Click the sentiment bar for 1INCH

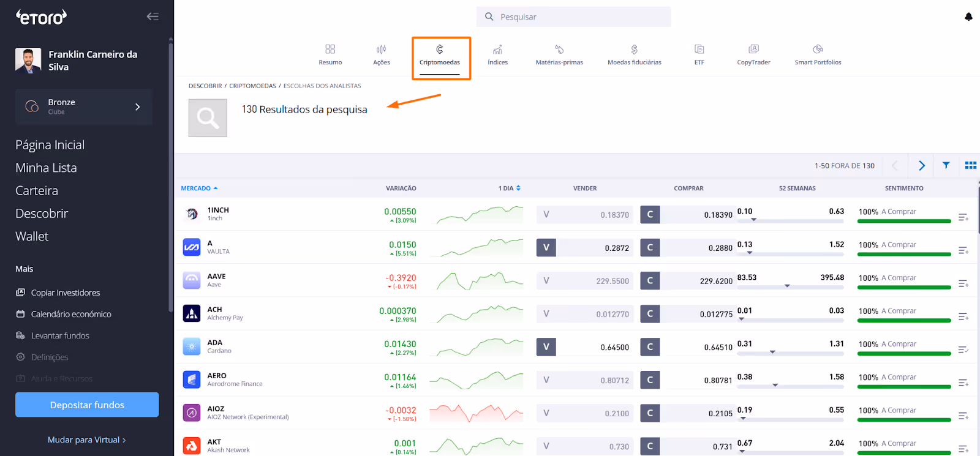[x=904, y=221]
